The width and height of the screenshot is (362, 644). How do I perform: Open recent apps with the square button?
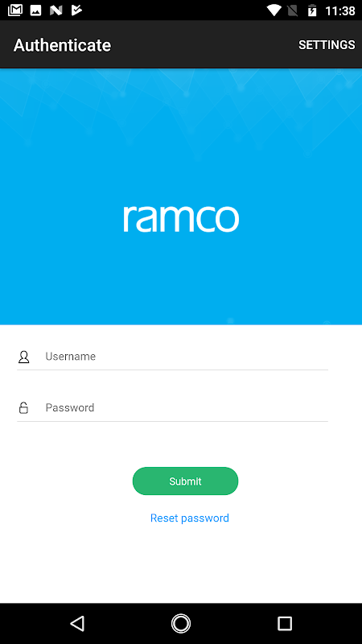[x=285, y=623]
